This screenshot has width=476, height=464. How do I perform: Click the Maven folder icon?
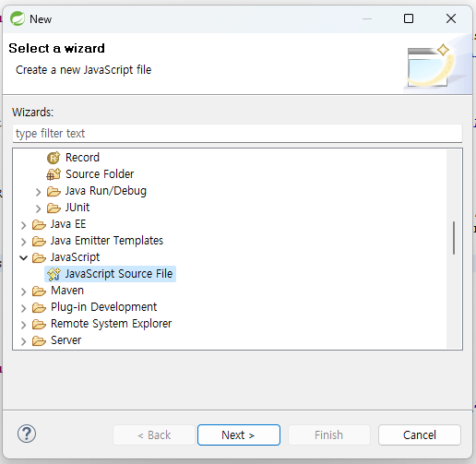pyautogui.click(x=39, y=291)
